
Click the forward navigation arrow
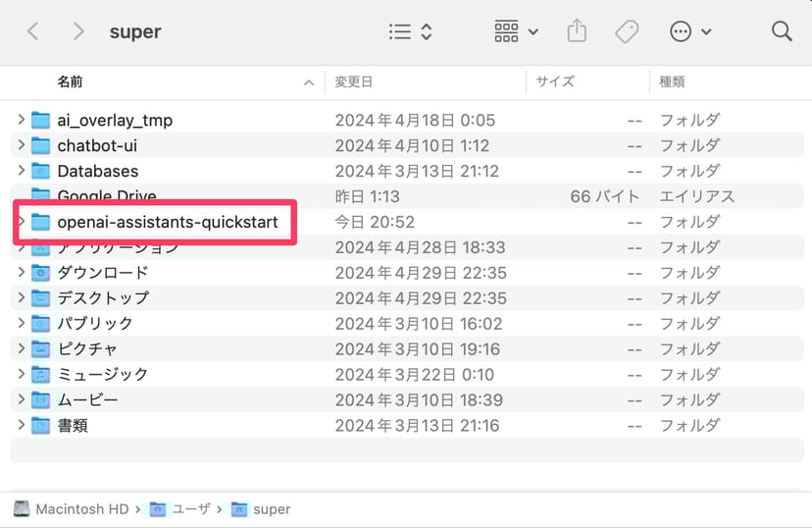(x=78, y=31)
